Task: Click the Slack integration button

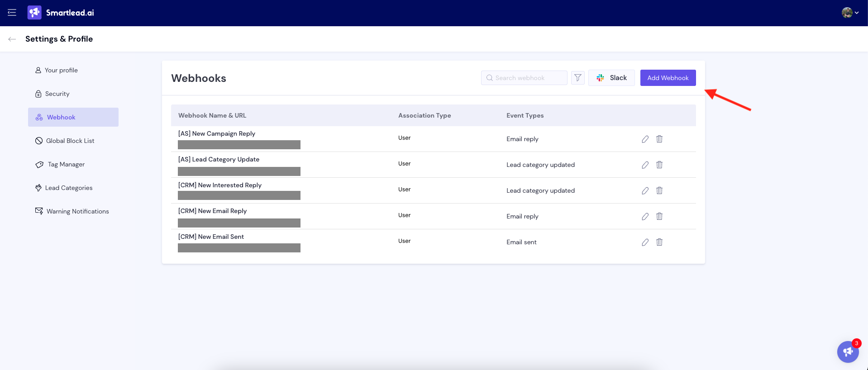Action: click(611, 78)
